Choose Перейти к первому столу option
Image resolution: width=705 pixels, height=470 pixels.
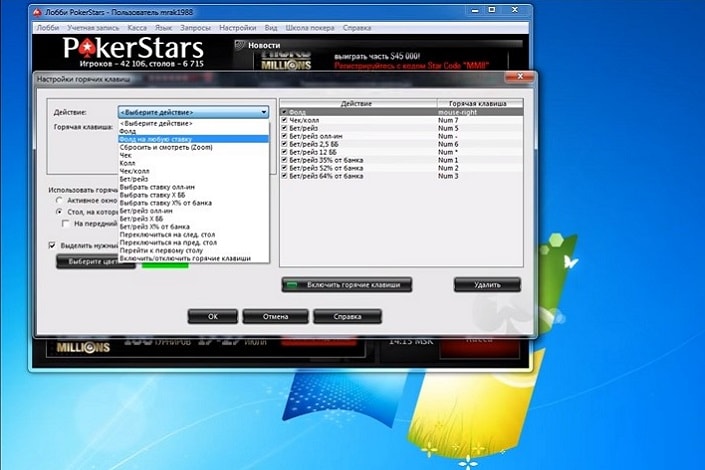pyautogui.click(x=193, y=251)
